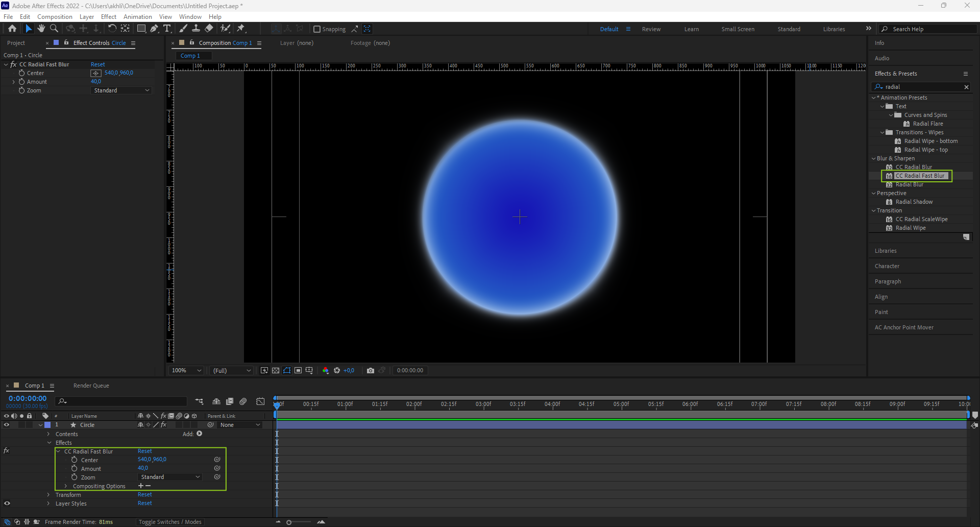Select the Roto Brush tool
Image resolution: width=980 pixels, height=527 pixels.
(x=225, y=29)
